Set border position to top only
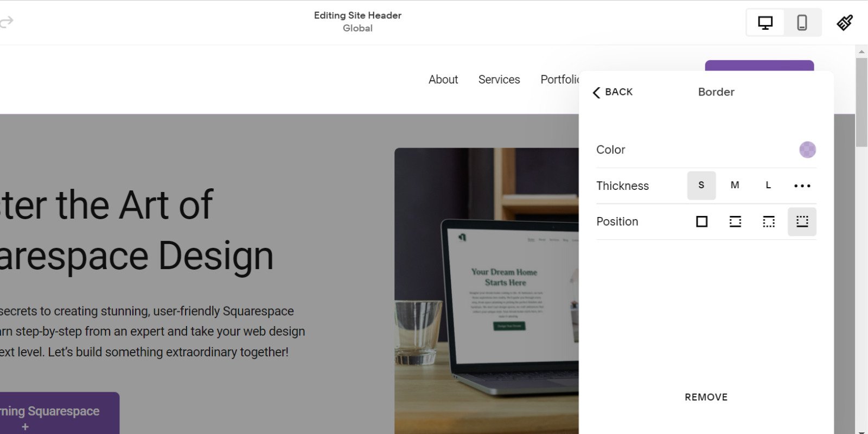The width and height of the screenshot is (868, 434). pyautogui.click(x=768, y=221)
